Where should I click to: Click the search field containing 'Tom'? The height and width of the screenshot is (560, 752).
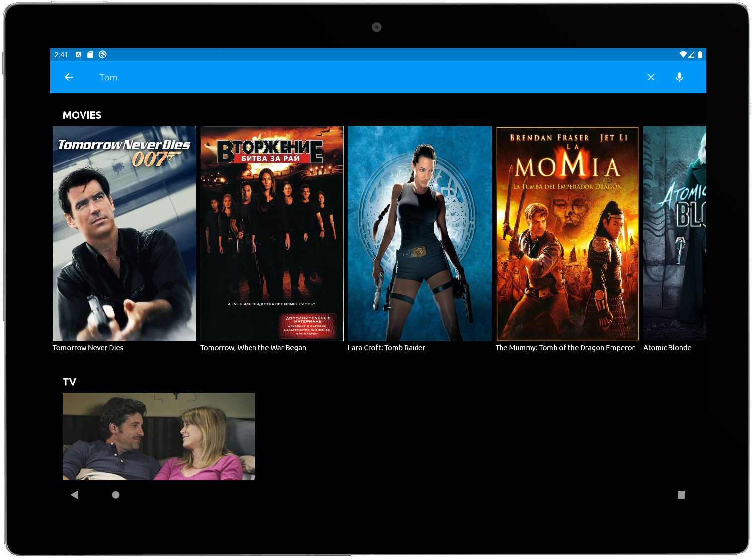pos(367,77)
